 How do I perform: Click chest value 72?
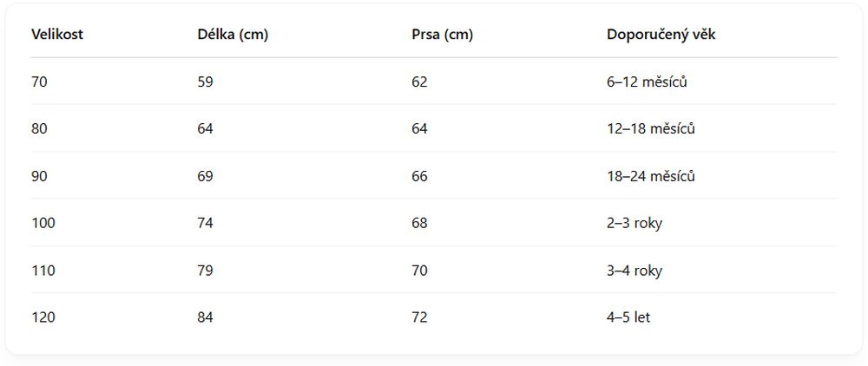coord(419,317)
